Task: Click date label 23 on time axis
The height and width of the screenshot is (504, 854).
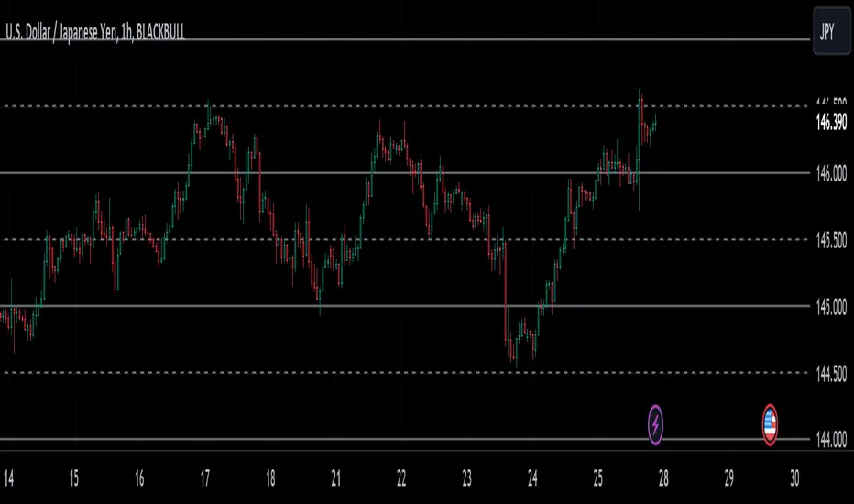Action: [x=466, y=478]
